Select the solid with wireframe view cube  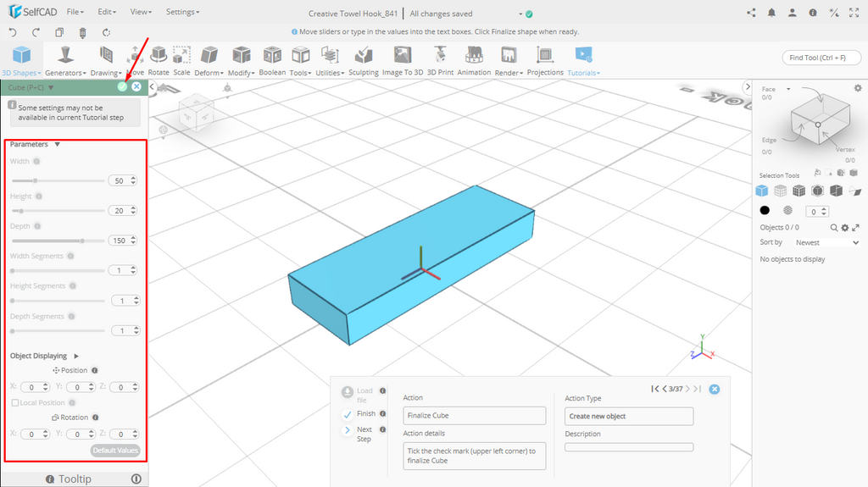[798, 191]
